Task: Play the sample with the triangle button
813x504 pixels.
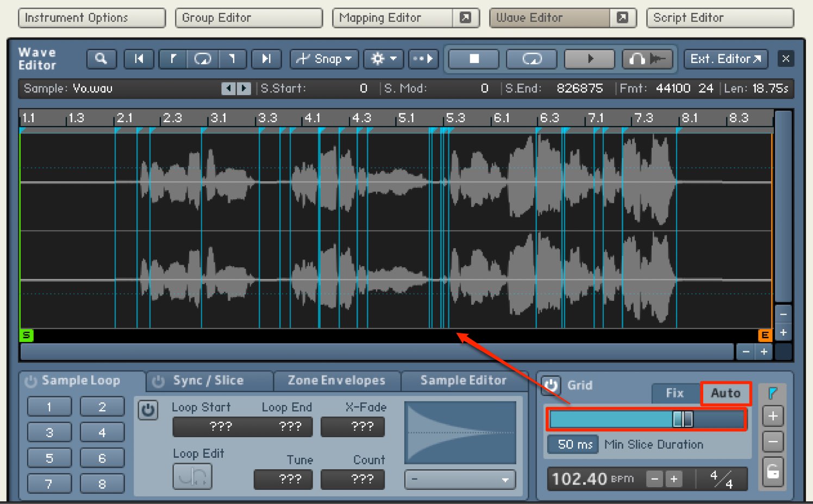Action: (x=590, y=59)
